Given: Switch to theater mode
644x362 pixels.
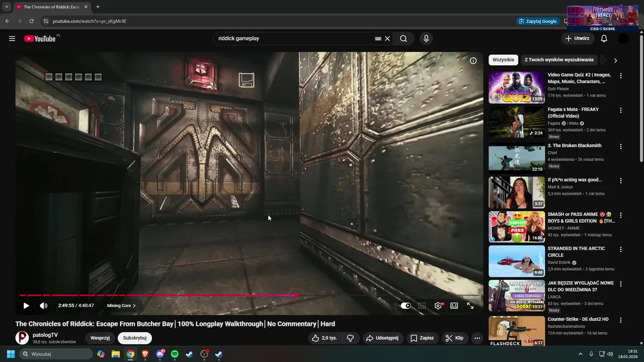Looking at the screenshot, I should tap(454, 306).
